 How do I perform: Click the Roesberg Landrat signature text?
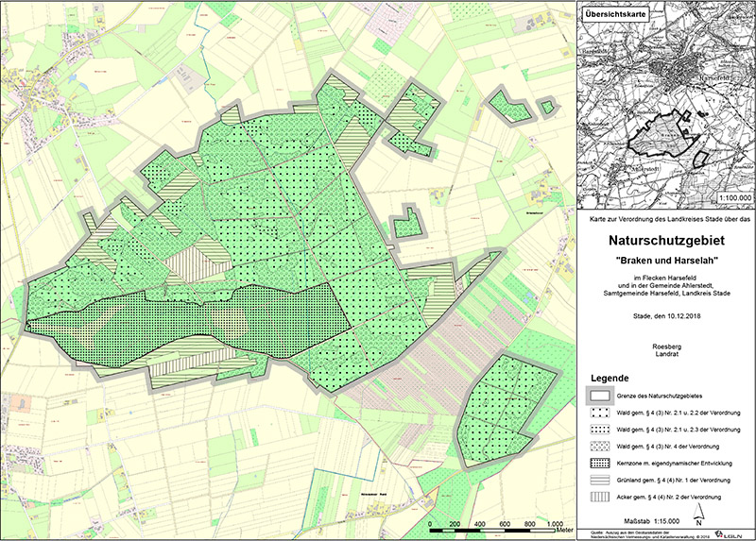click(x=667, y=351)
